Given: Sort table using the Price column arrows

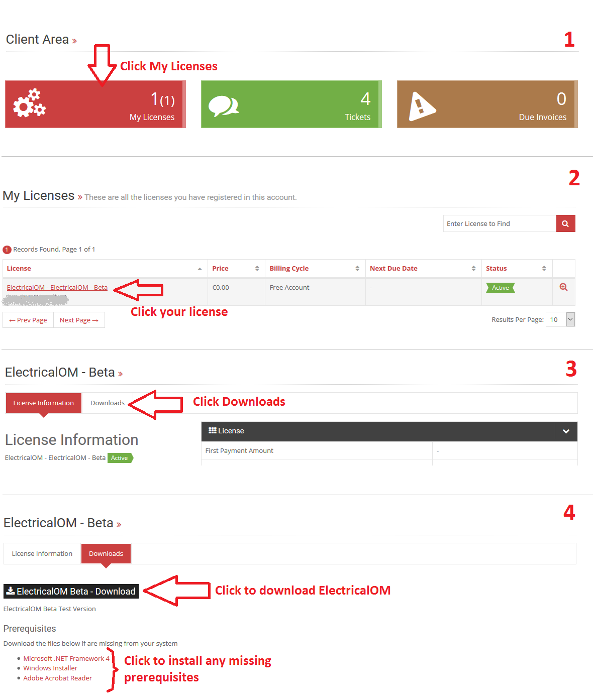Looking at the screenshot, I should [257, 269].
